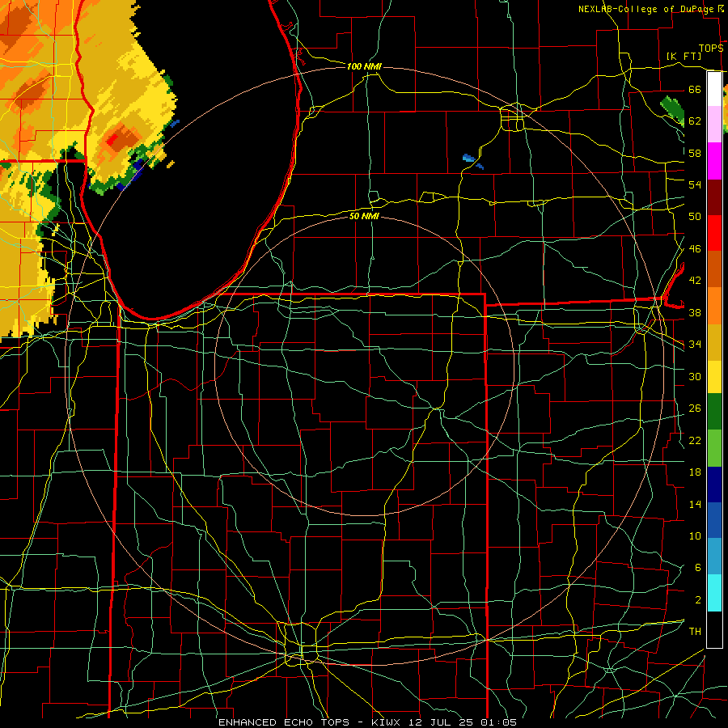
Task: Click the 50 NMI range ring label
Action: click(364, 216)
